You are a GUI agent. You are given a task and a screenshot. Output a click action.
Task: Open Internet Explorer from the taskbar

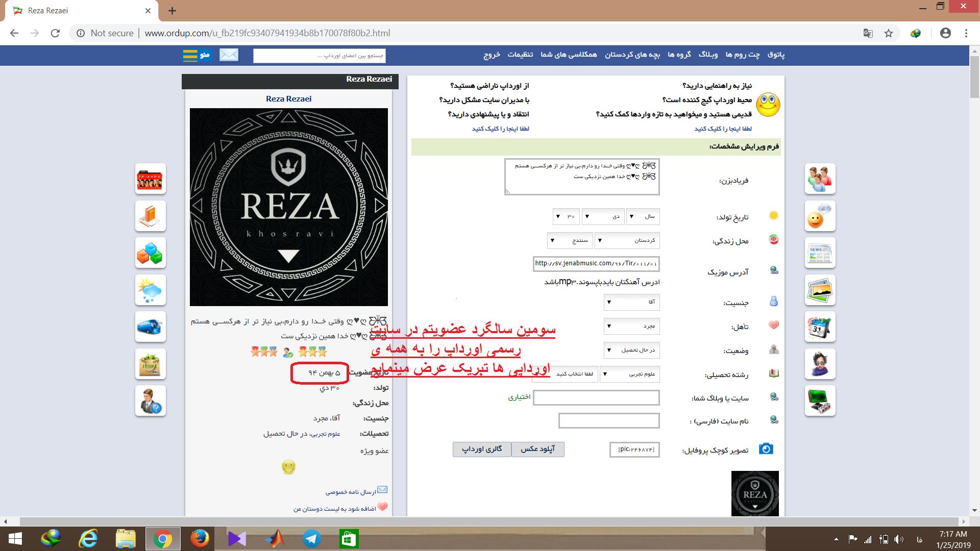(88, 539)
